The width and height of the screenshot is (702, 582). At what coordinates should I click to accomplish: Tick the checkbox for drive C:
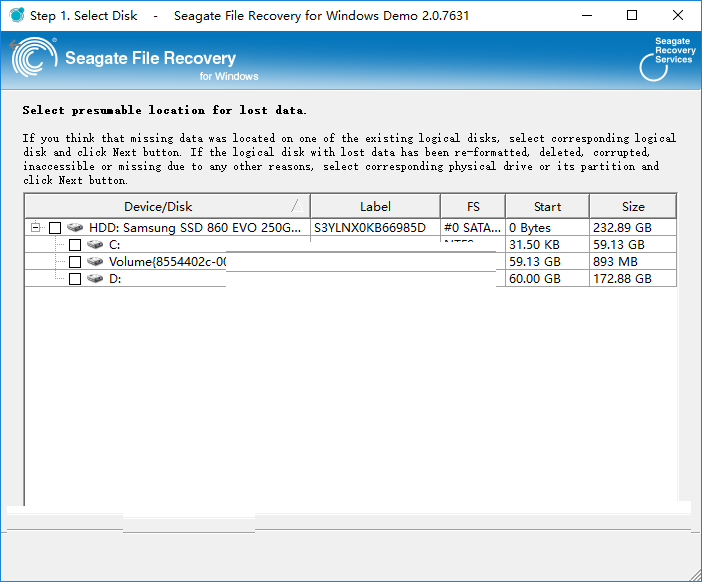click(75, 245)
